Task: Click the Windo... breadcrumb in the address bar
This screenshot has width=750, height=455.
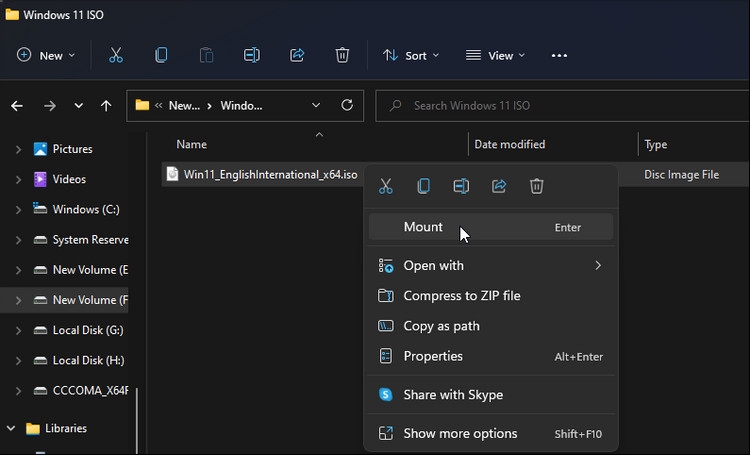Action: 241,106
